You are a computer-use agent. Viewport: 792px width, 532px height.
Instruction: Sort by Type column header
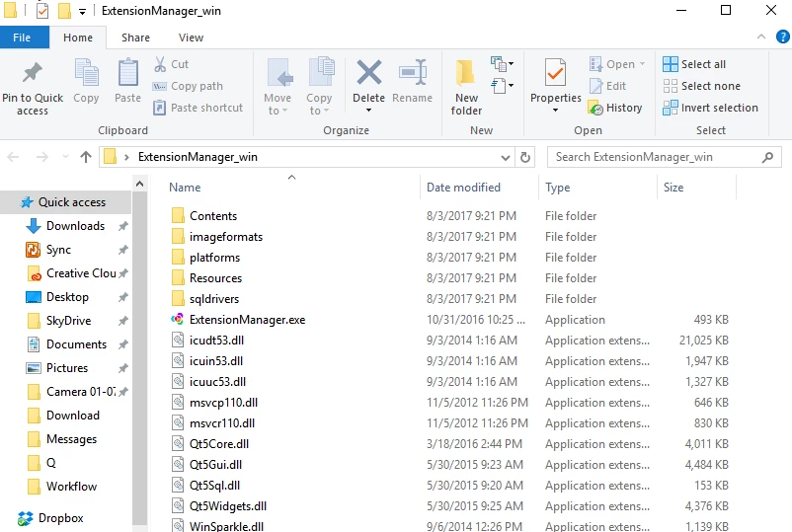point(558,188)
